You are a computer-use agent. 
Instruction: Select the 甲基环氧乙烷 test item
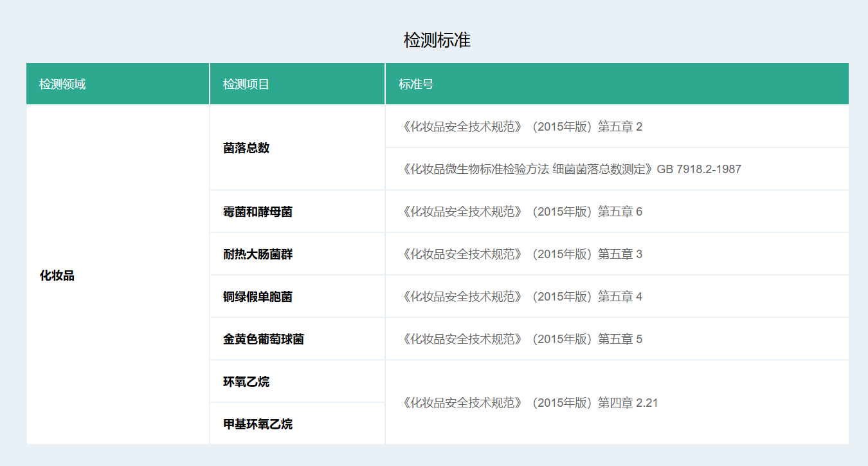(x=257, y=424)
